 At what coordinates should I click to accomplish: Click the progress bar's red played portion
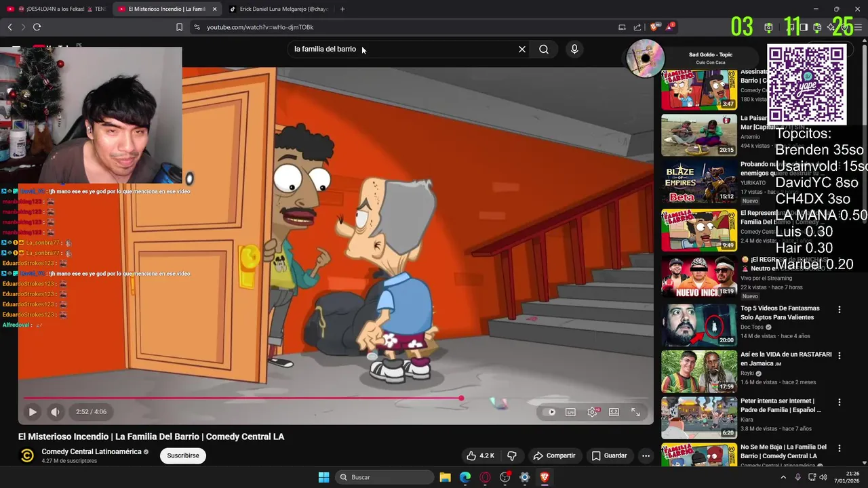tap(241, 399)
